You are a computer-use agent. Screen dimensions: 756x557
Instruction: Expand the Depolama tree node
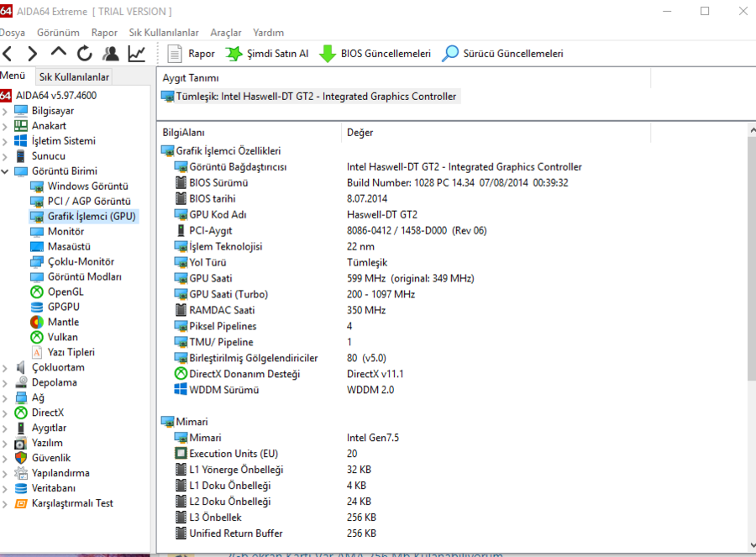[x=5, y=383]
